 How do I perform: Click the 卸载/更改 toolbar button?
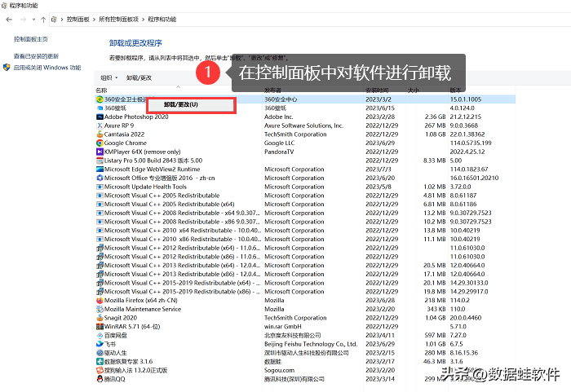click(x=139, y=77)
